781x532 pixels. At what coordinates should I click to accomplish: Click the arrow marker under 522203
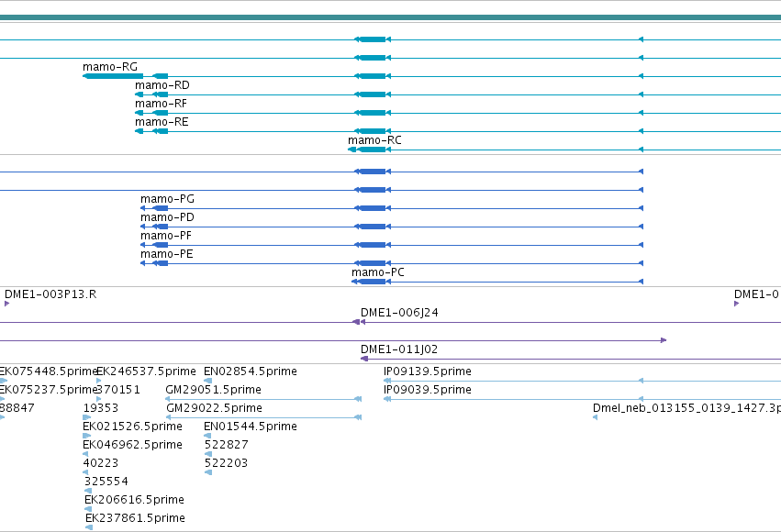point(208,472)
